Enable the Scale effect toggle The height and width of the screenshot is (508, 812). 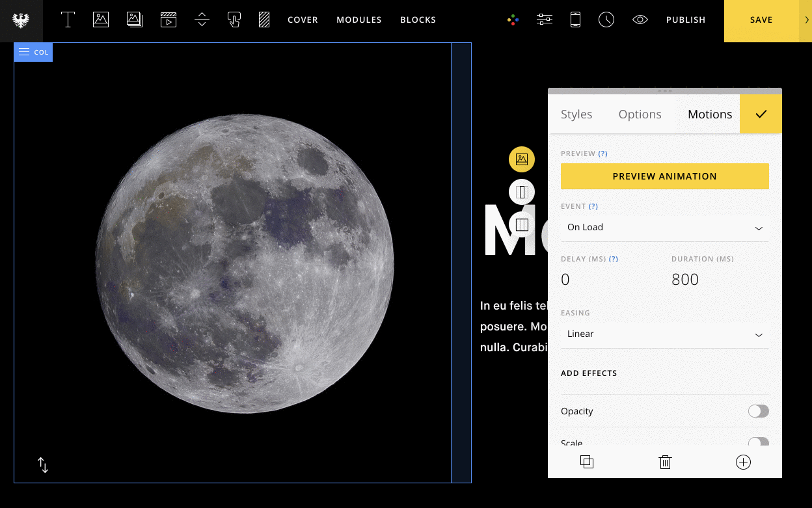pyautogui.click(x=758, y=442)
